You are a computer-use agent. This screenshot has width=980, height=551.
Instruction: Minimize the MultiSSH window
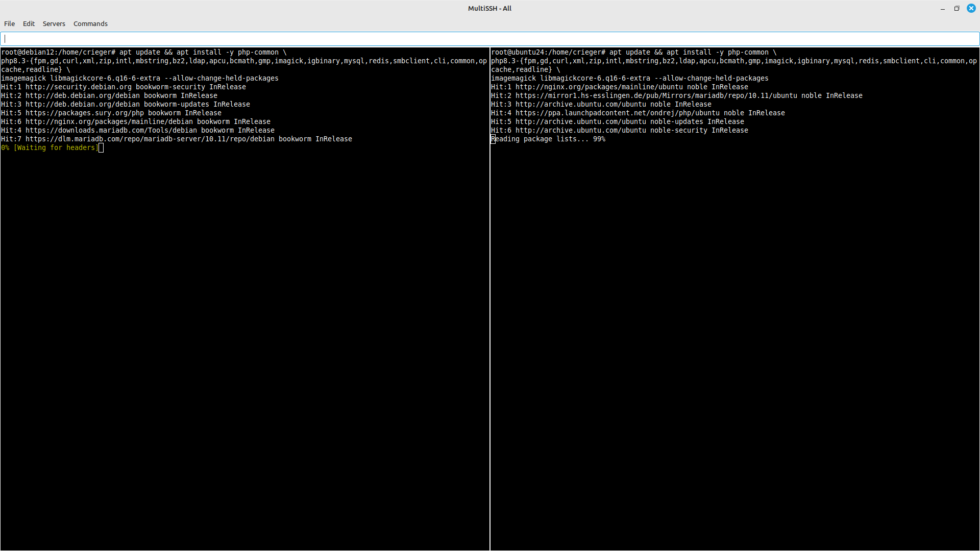[x=943, y=9]
